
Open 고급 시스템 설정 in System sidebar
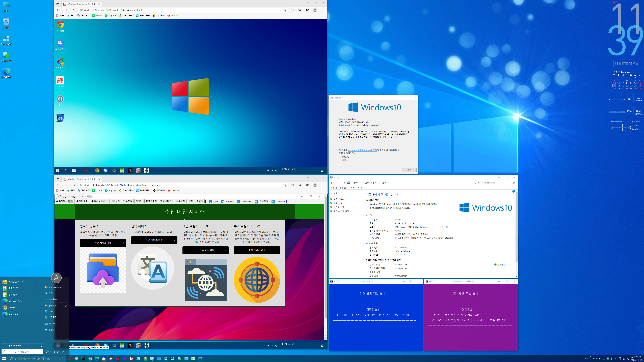click(341, 211)
